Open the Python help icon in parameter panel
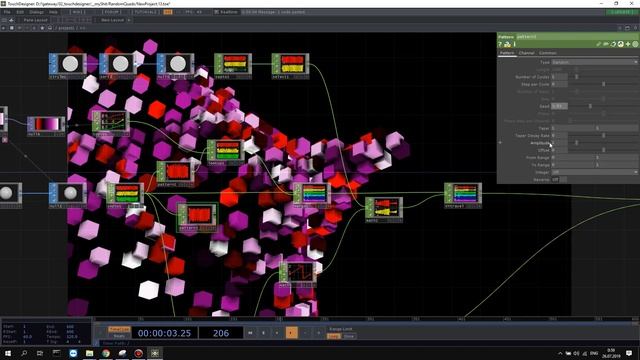The image size is (640, 360). click(x=507, y=44)
